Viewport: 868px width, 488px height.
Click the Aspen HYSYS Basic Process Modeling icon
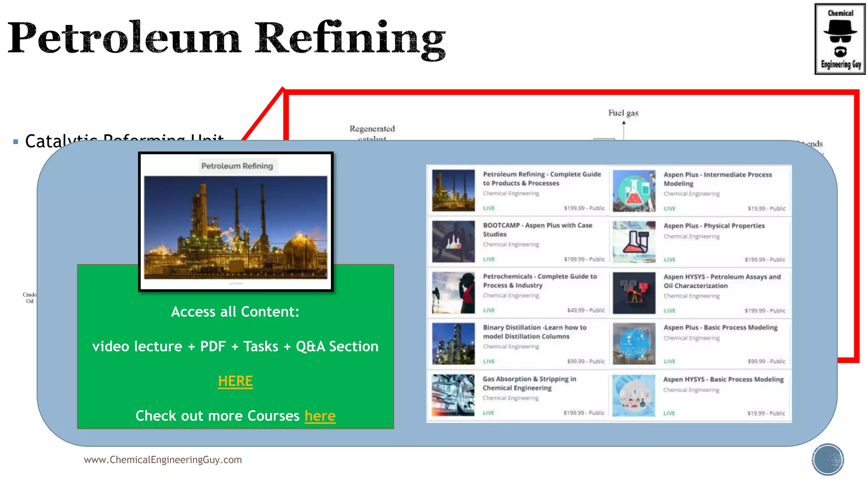634,396
